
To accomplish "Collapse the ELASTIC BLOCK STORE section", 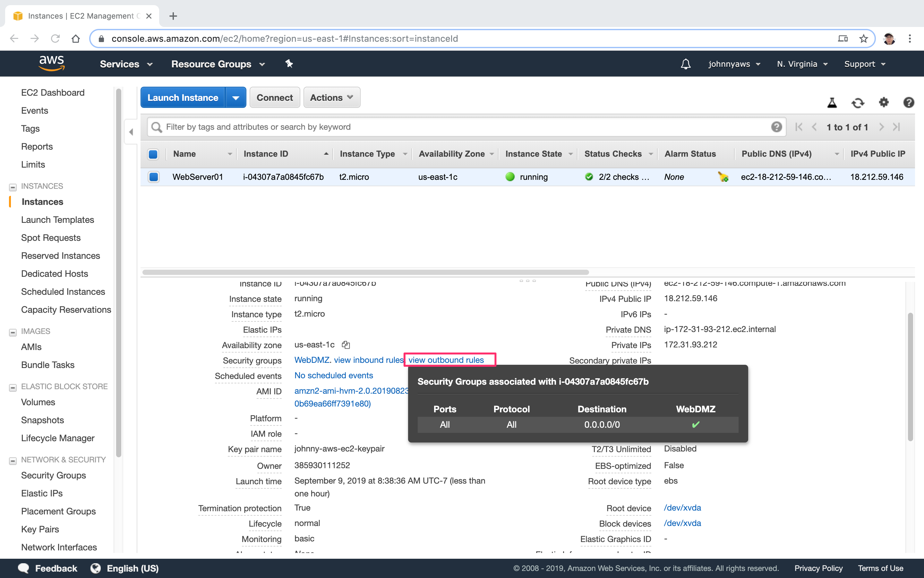I will click(13, 387).
